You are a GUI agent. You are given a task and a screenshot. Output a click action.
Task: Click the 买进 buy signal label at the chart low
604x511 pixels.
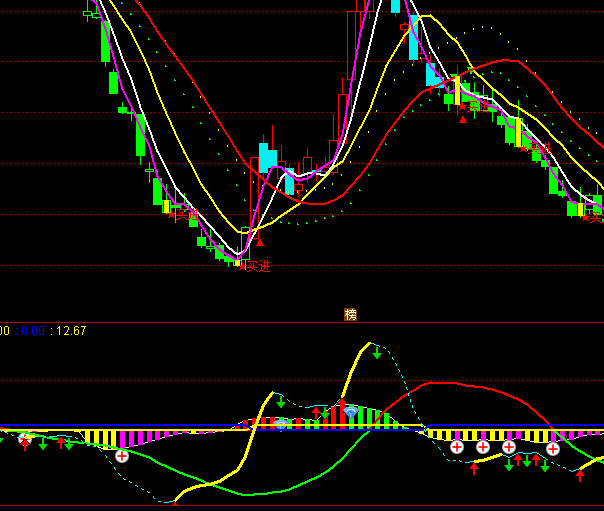258,266
